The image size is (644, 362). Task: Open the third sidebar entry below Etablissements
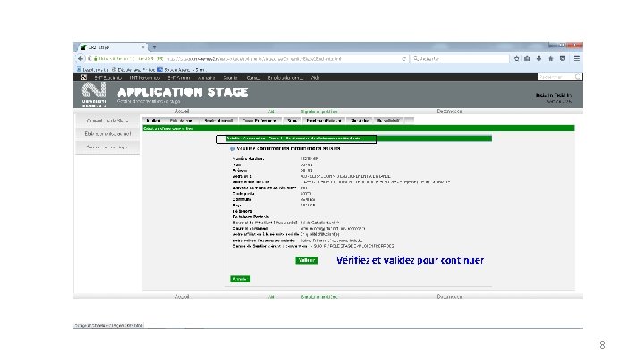(107, 147)
